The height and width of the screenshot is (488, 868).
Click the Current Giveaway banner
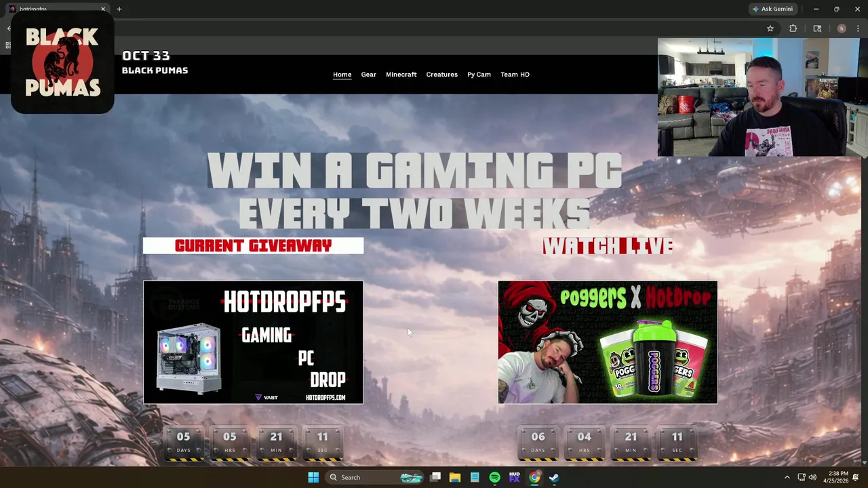(253, 245)
